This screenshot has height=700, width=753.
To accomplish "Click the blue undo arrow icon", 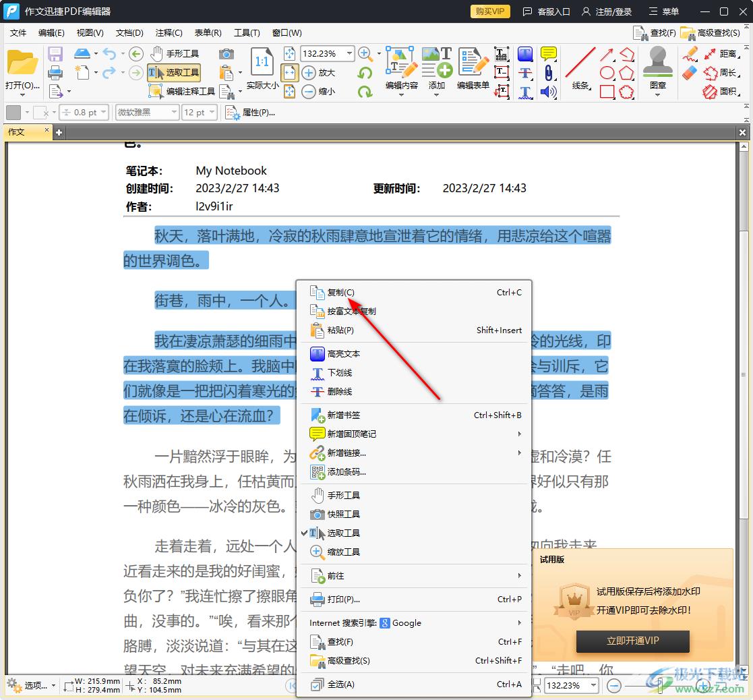I will click(x=109, y=54).
